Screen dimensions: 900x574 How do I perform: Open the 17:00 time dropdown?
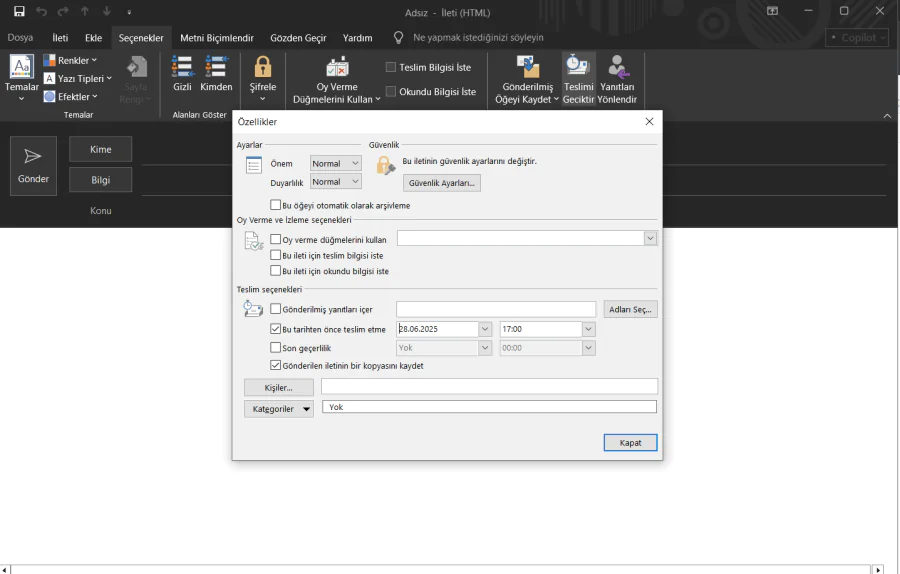(588, 329)
